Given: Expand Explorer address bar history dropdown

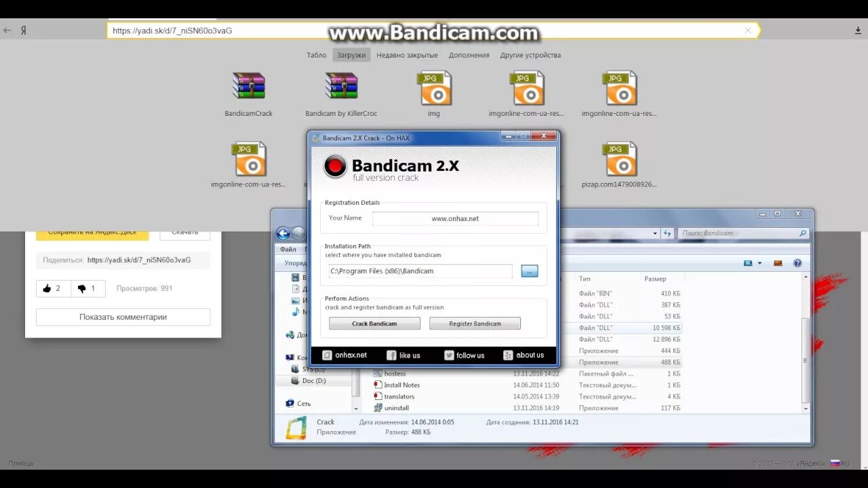Looking at the screenshot, I should click(x=655, y=233).
